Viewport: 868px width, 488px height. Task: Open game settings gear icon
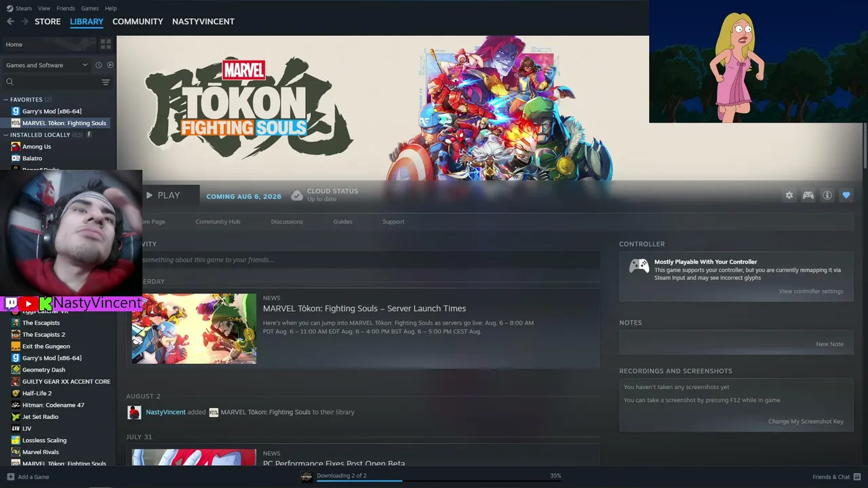(x=789, y=195)
